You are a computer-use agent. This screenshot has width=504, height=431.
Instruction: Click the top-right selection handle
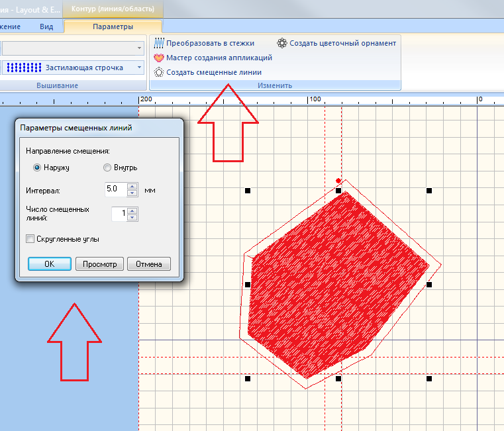click(x=429, y=191)
